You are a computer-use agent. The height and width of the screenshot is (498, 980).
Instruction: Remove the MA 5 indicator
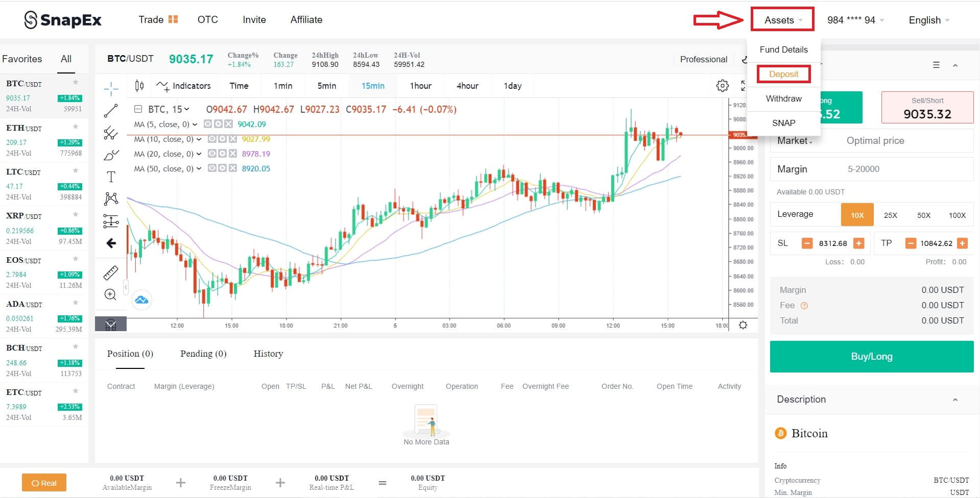pos(228,124)
